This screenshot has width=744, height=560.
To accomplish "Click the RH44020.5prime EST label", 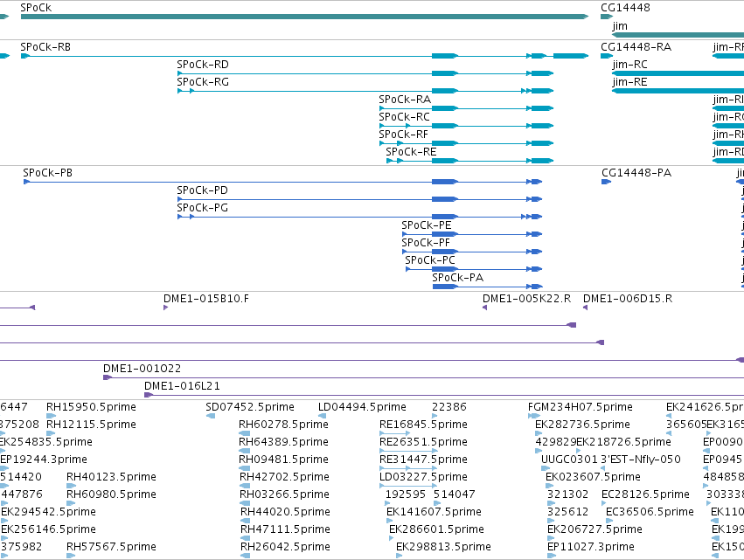I will point(285,512).
